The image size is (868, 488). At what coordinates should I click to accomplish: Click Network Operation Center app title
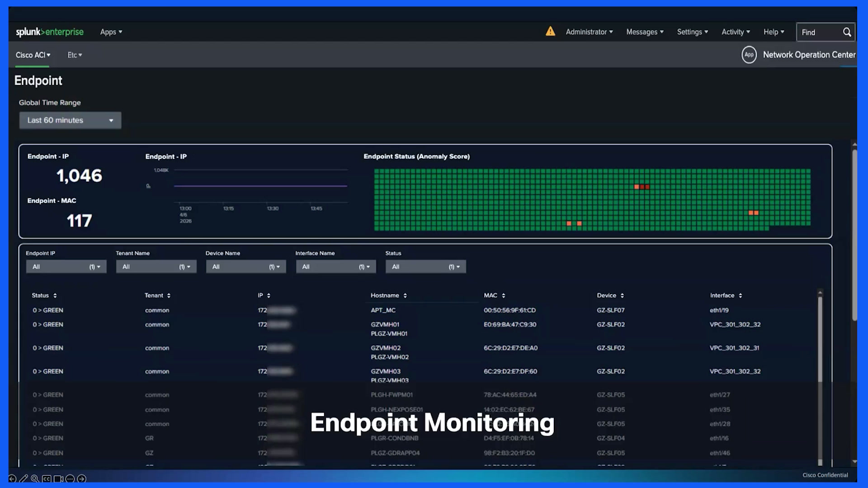[x=809, y=55]
